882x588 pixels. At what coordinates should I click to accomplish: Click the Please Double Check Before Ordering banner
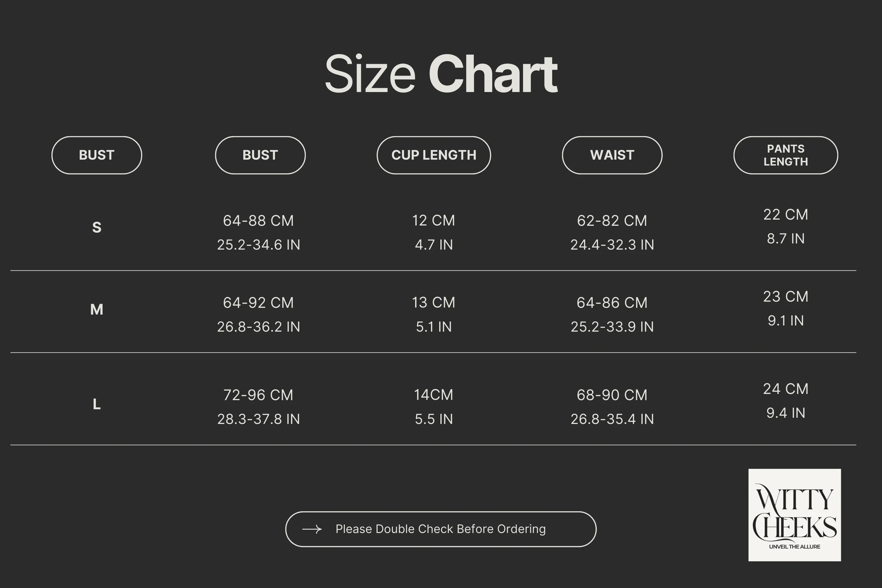point(441,529)
